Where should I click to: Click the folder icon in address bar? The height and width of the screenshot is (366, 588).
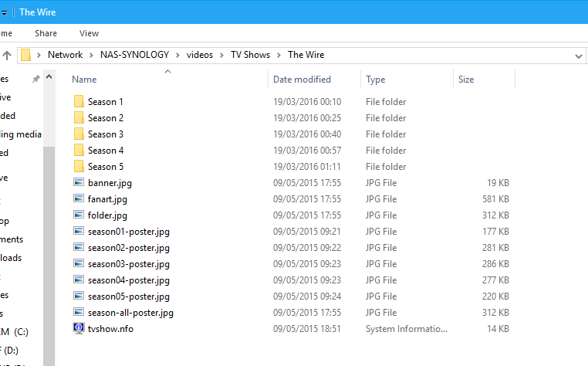coord(25,55)
